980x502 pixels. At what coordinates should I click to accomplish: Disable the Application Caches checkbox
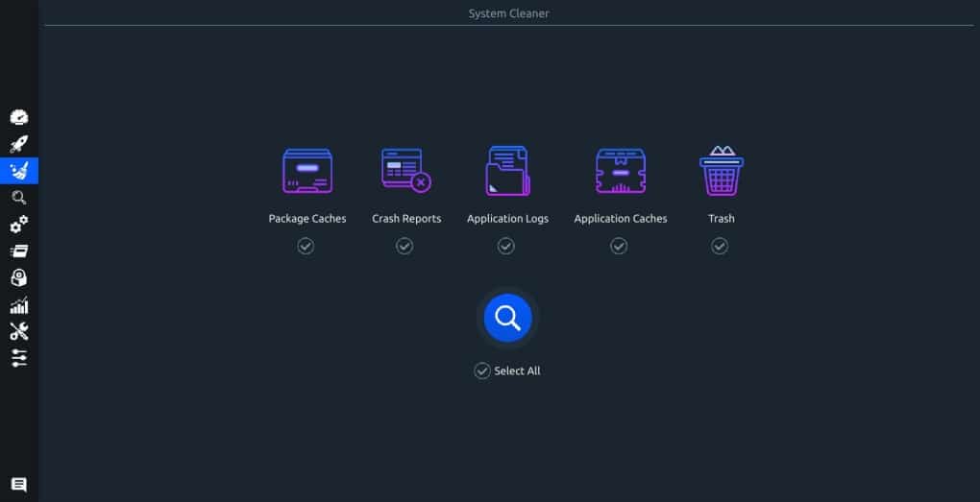(619, 247)
